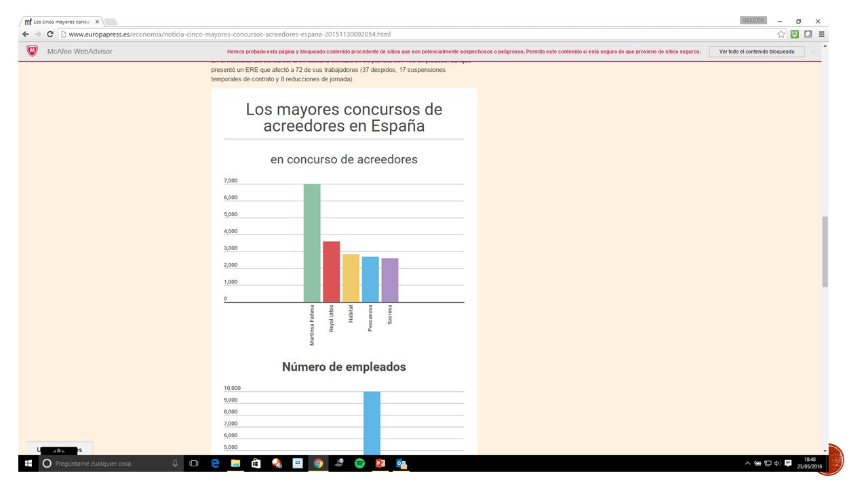Click the scrollbar up arrow
Viewport: 868px width, 488px height.
825,47
